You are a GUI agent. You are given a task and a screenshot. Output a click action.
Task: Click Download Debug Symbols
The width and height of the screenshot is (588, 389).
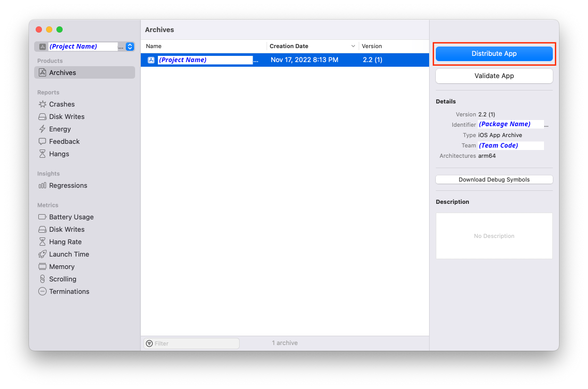[494, 179]
